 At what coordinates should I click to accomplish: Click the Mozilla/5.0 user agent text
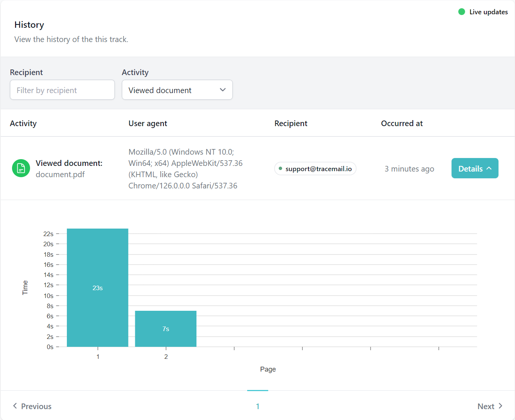click(x=186, y=169)
